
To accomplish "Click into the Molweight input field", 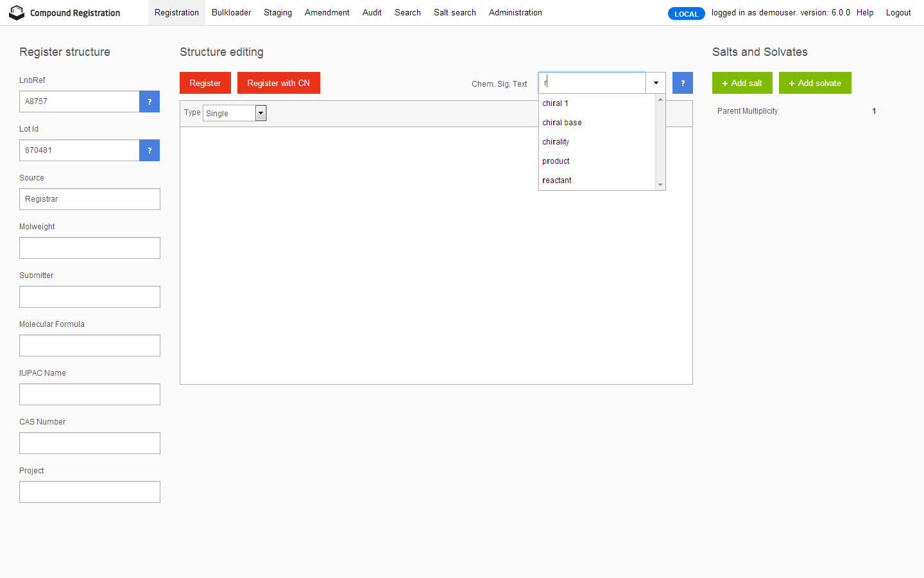I will click(x=90, y=248).
